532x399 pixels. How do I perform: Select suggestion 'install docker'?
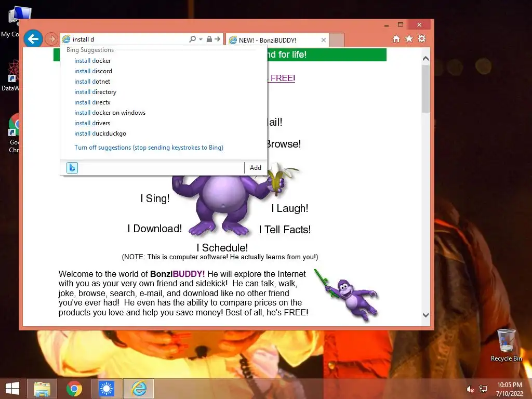tap(92, 61)
